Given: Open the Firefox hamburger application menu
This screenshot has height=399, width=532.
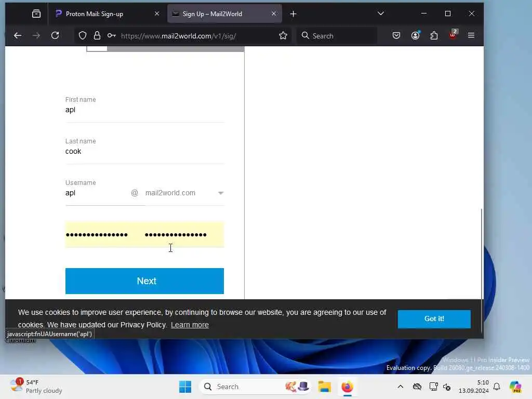Looking at the screenshot, I should tap(471, 35).
